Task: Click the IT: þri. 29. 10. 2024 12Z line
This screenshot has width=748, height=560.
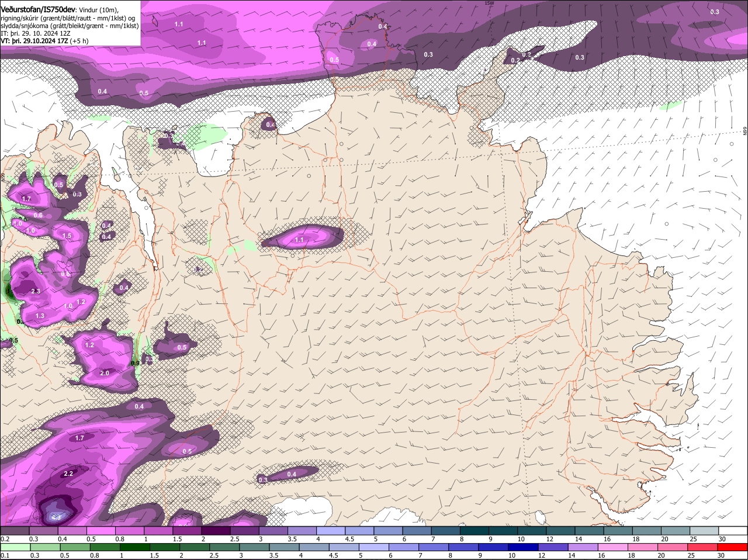Action: click(x=36, y=33)
